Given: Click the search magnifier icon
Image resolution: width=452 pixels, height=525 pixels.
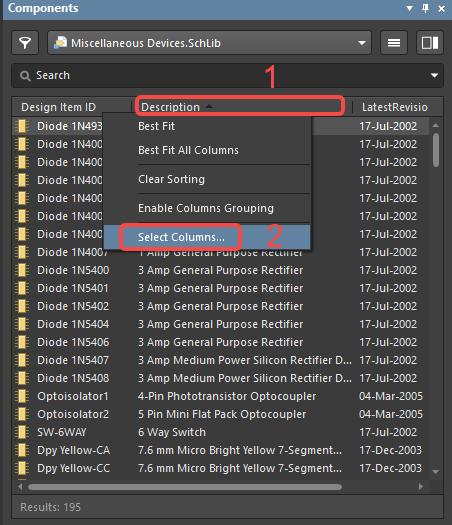Looking at the screenshot, I should (25, 76).
